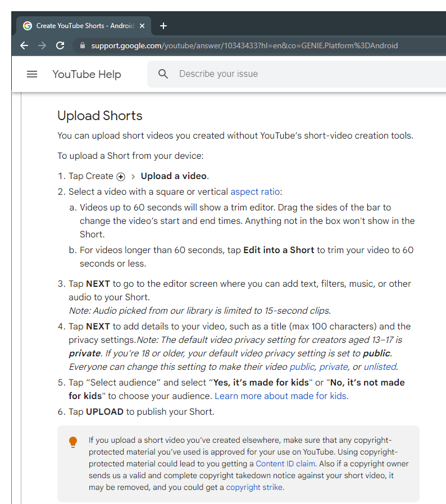Click the padlock icon in the address bar
The height and width of the screenshot is (504, 446).
(x=83, y=46)
